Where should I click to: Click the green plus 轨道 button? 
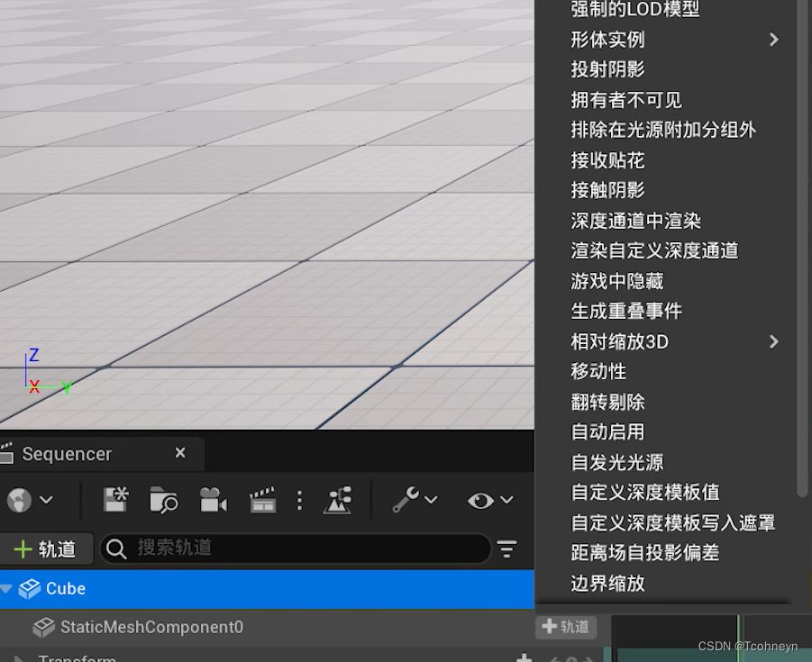click(x=46, y=549)
